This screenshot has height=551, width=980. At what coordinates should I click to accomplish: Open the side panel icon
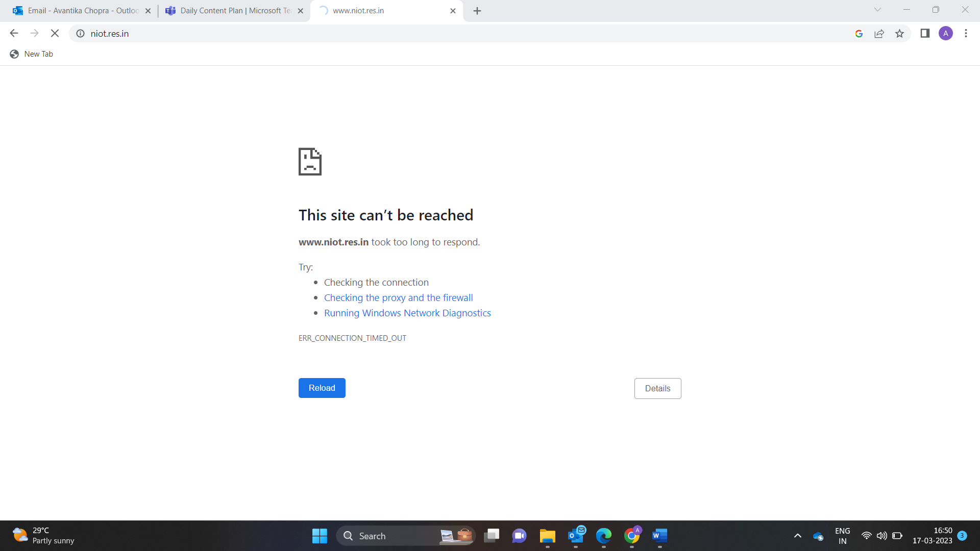[x=925, y=33]
